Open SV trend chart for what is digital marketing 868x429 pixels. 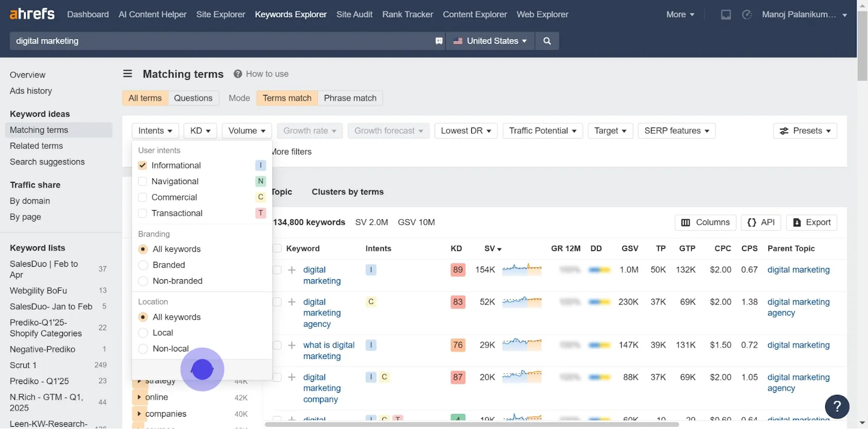(x=522, y=344)
